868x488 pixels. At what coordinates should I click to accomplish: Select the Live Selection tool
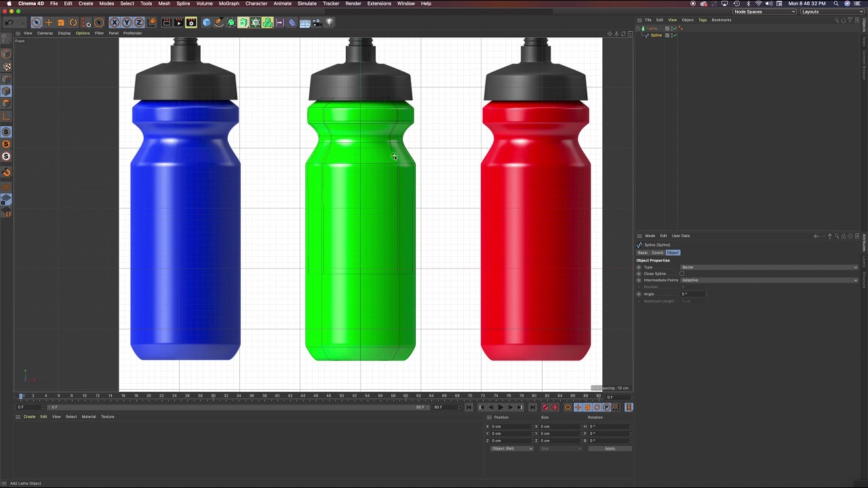[37, 22]
